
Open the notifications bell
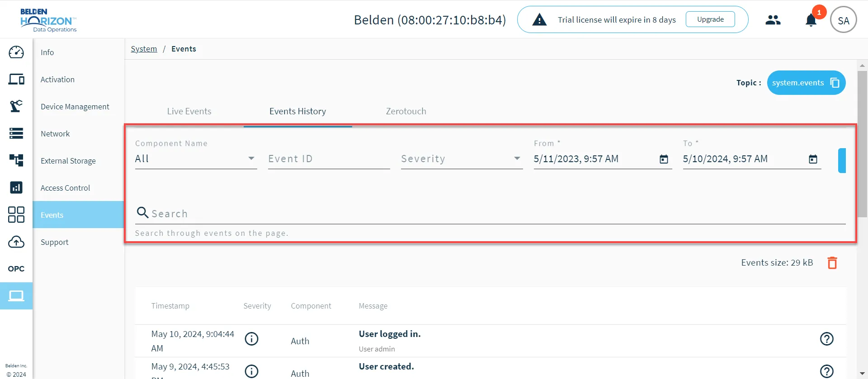tap(811, 20)
